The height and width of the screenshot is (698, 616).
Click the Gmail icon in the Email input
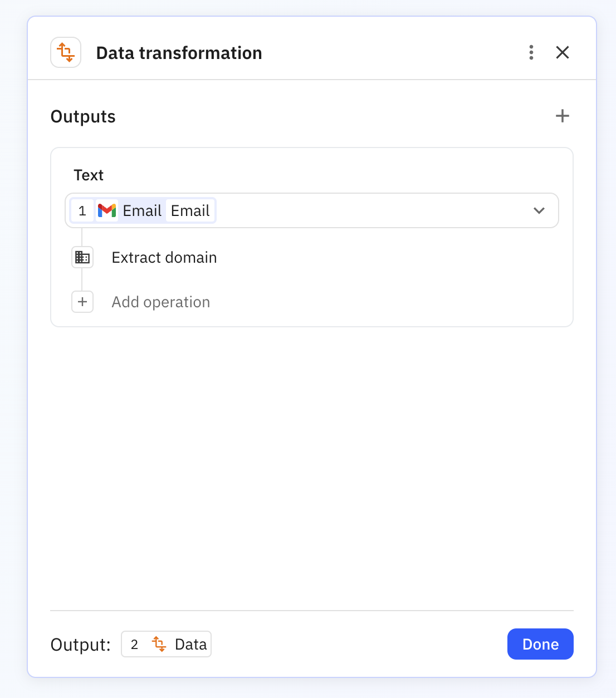click(x=106, y=210)
